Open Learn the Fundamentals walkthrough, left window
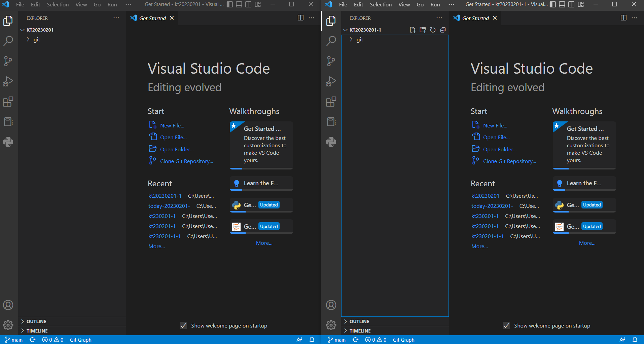644x344 pixels. [261, 184]
